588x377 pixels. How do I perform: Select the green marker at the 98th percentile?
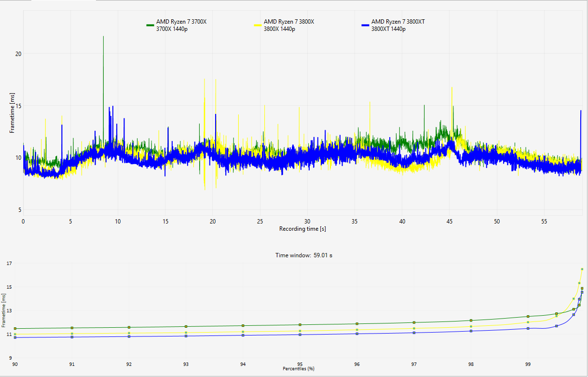coord(471,321)
